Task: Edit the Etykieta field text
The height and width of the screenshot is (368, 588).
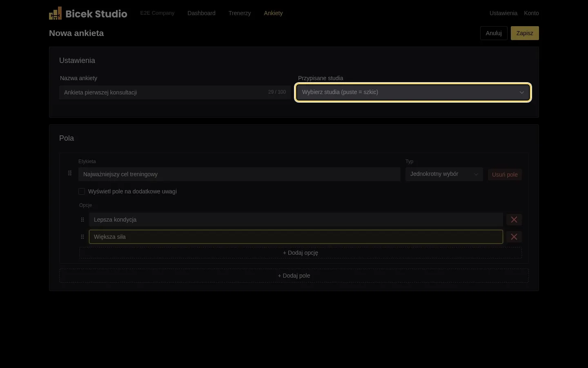Action: click(x=239, y=174)
